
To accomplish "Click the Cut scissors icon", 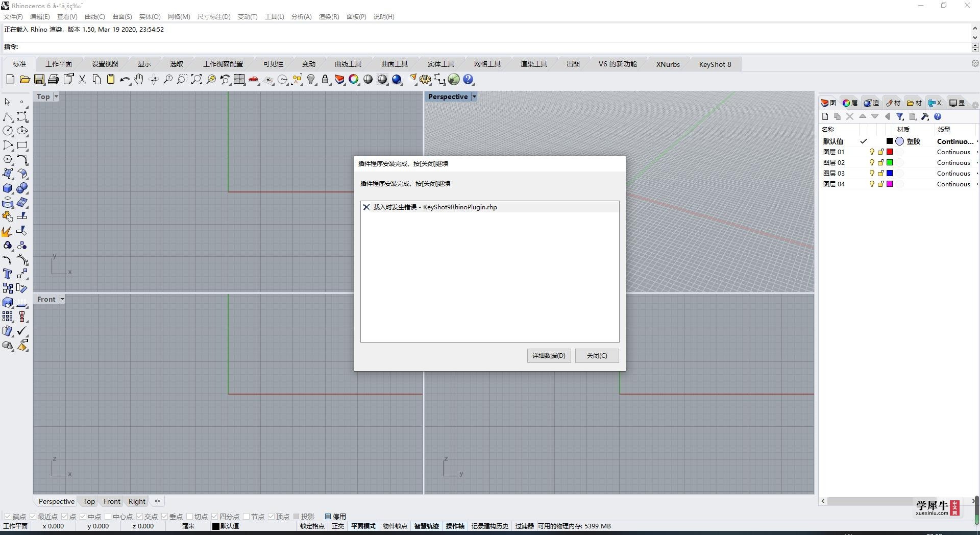I will pyautogui.click(x=82, y=79).
